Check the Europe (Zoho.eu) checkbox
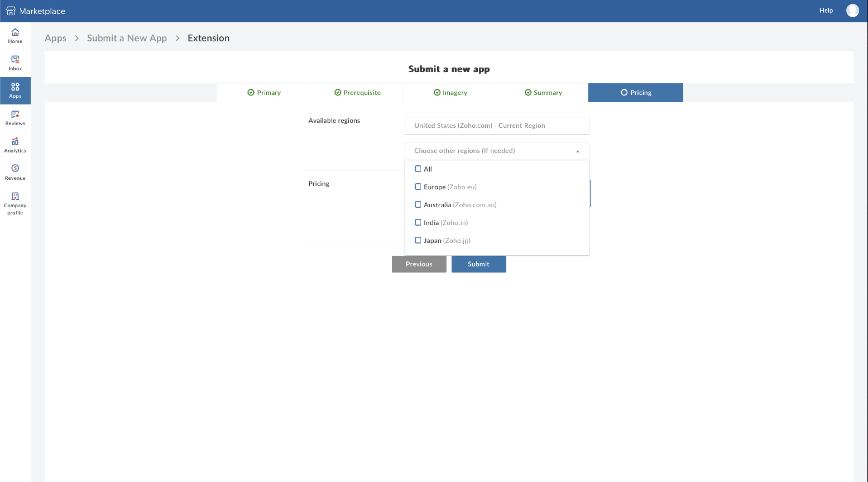The image size is (868, 482). click(418, 187)
